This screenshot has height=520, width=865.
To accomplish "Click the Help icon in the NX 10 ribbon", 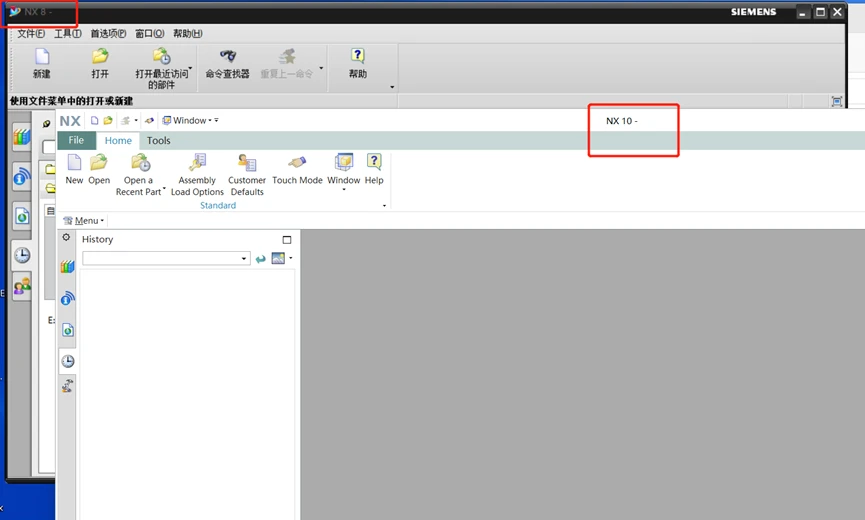I will [373, 162].
